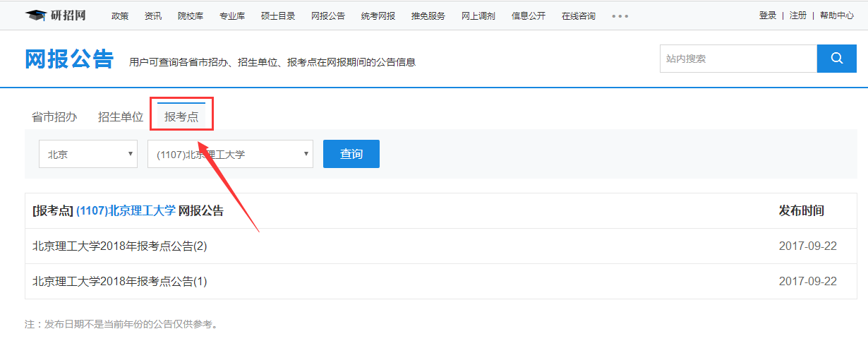Go to 网上调剂 in the navigation
The height and width of the screenshot is (341, 868).
point(478,16)
